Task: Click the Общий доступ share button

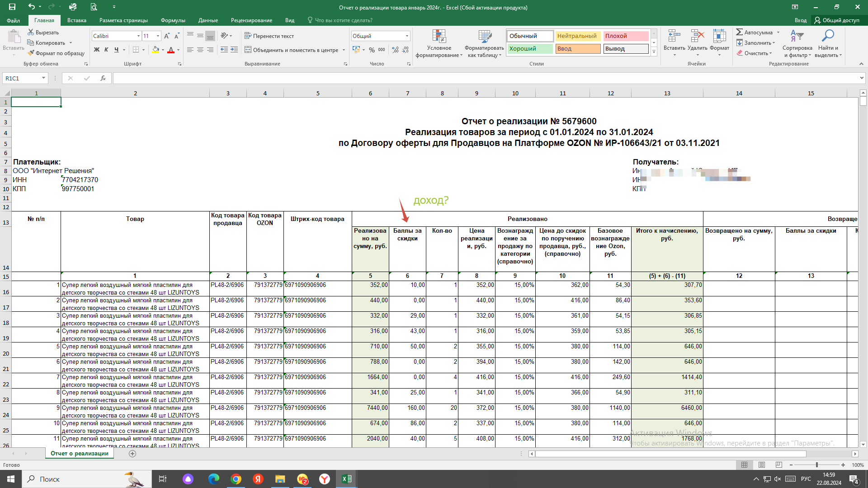Action: click(837, 20)
